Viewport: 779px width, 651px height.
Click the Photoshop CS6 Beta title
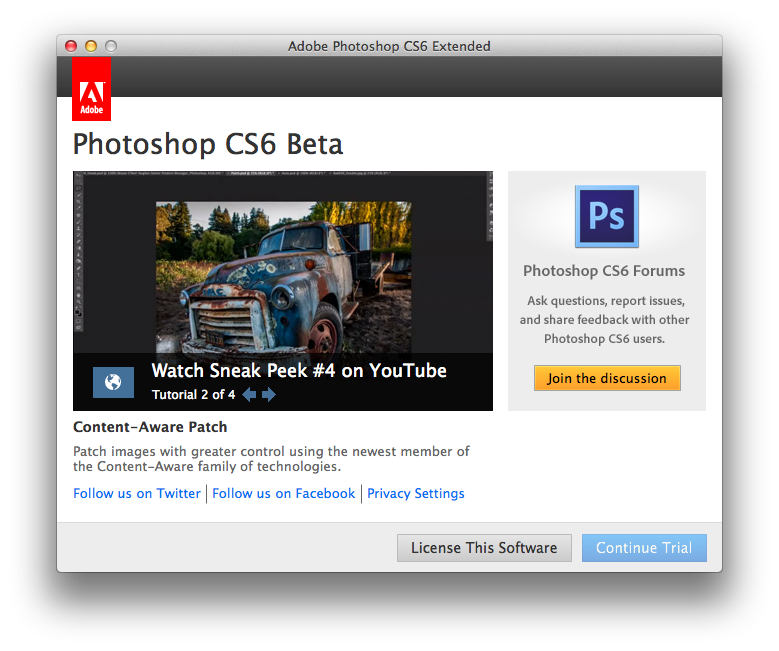click(208, 145)
